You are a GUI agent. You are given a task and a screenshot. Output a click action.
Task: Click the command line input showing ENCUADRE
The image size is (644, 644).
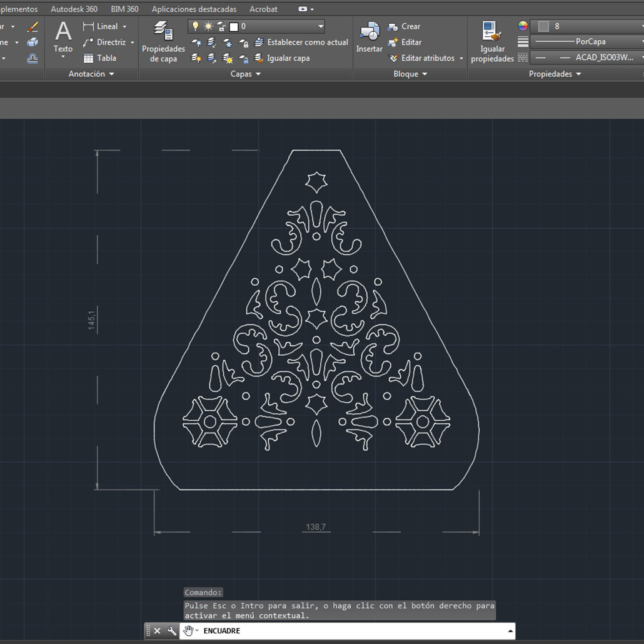click(347, 630)
